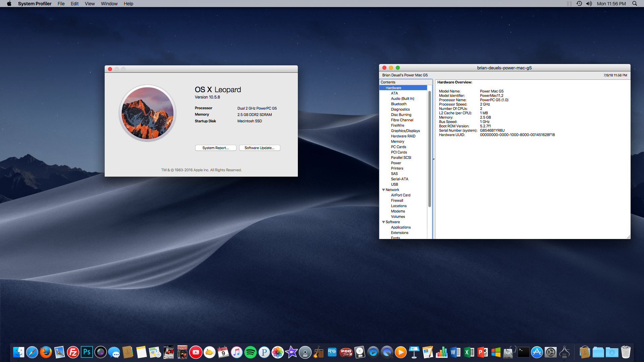The width and height of the screenshot is (644, 362).
Task: Launch FileZilla from the dock
Action: coord(73,352)
